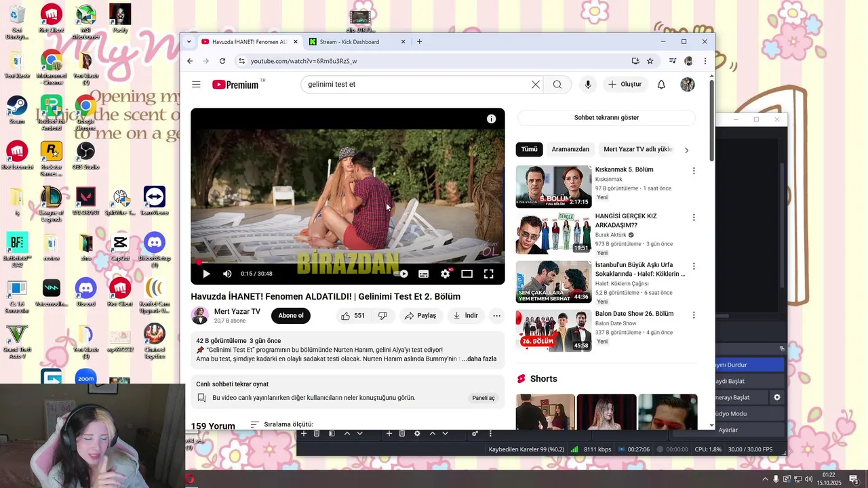Start voice search with the microphone icon
This screenshot has height=488, width=868.
(x=588, y=85)
